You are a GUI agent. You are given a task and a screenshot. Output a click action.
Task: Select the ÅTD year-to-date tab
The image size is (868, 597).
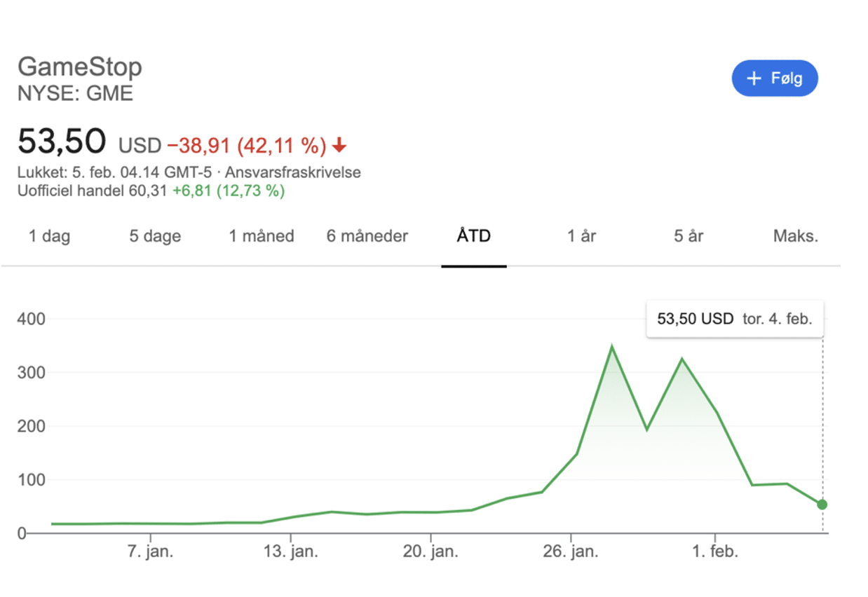(x=474, y=236)
